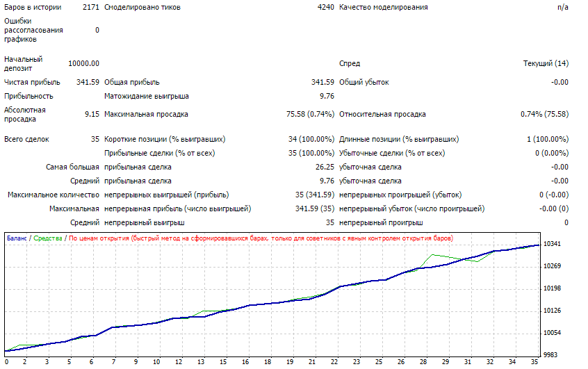Click 'непрерывных проигрышей (убыток)' label
The width and height of the screenshot is (588, 369).
point(400,195)
